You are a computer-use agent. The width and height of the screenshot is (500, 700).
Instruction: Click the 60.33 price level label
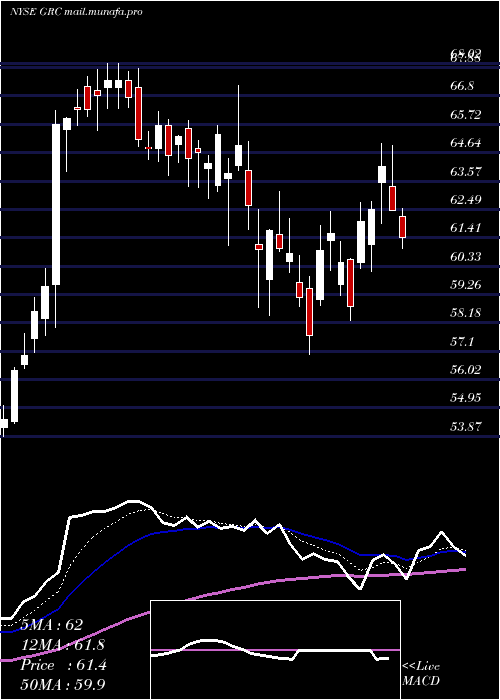click(x=466, y=257)
